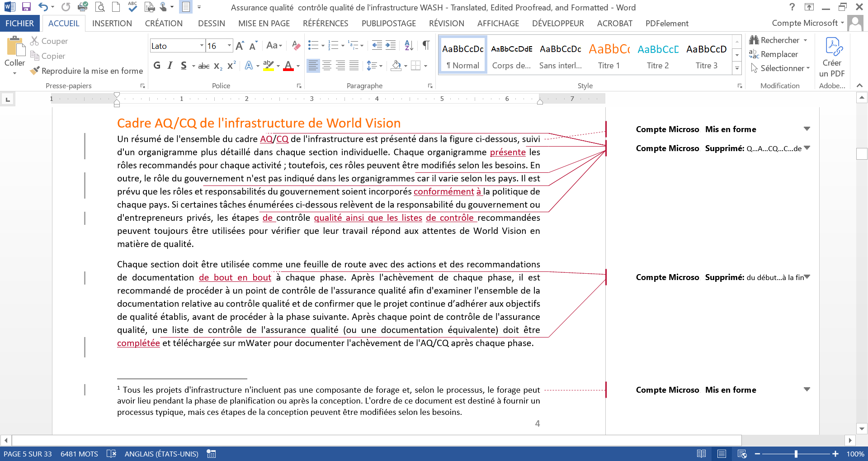The width and height of the screenshot is (868, 461).
Task: Undo the last action
Action: 43,7
